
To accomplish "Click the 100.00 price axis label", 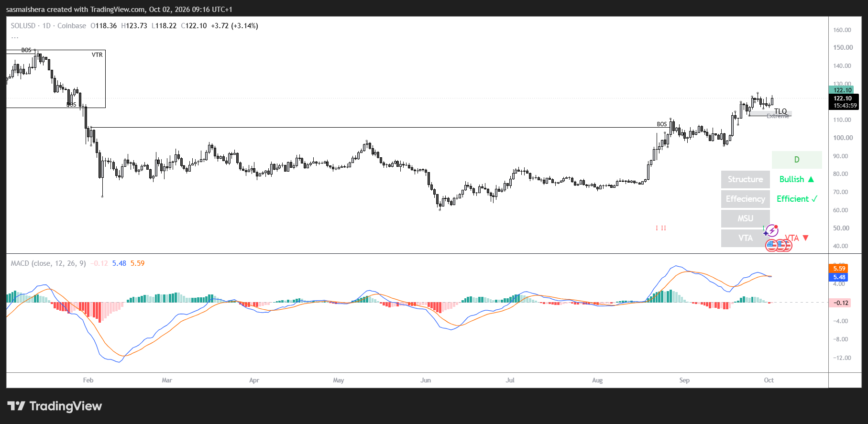I will (x=842, y=138).
